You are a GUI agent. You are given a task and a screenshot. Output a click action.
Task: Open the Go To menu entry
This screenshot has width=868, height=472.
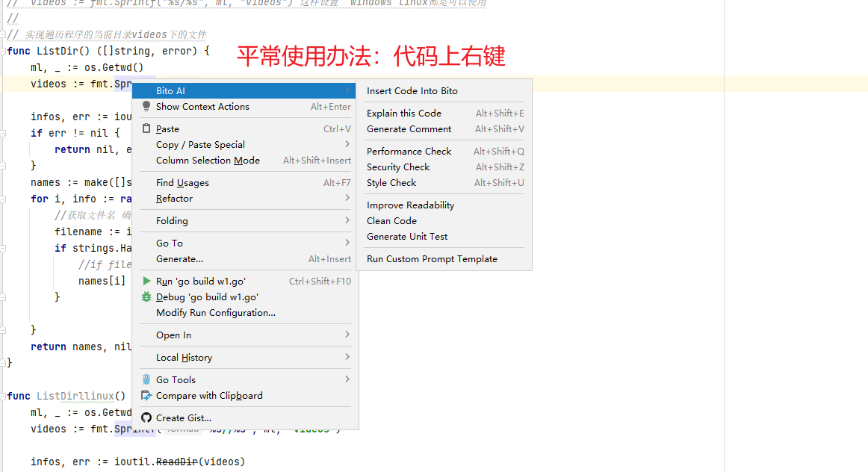pyautogui.click(x=244, y=243)
